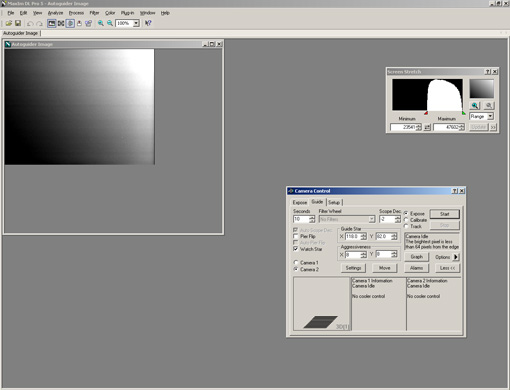Choose the Camera 1 radio button
Image resolution: width=510 pixels, height=390 pixels.
tap(295, 263)
